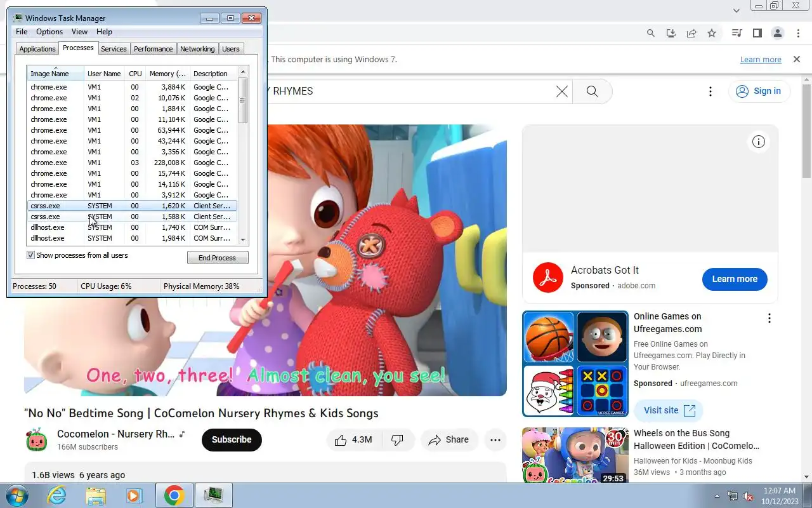Click the Chrome search magnifier toolbar icon

(650, 33)
